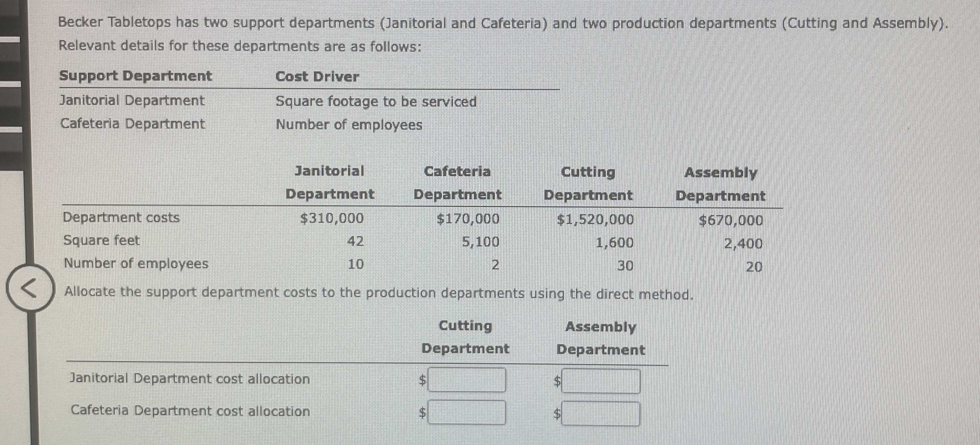Select Janitorial cost allocation field for Assembly Department
The image size is (980, 445).
coord(601,381)
